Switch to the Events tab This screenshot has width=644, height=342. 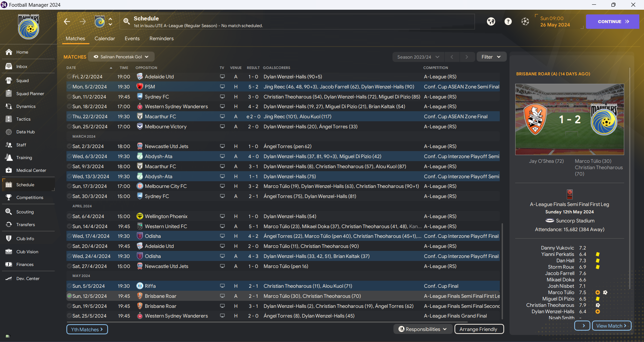(132, 39)
